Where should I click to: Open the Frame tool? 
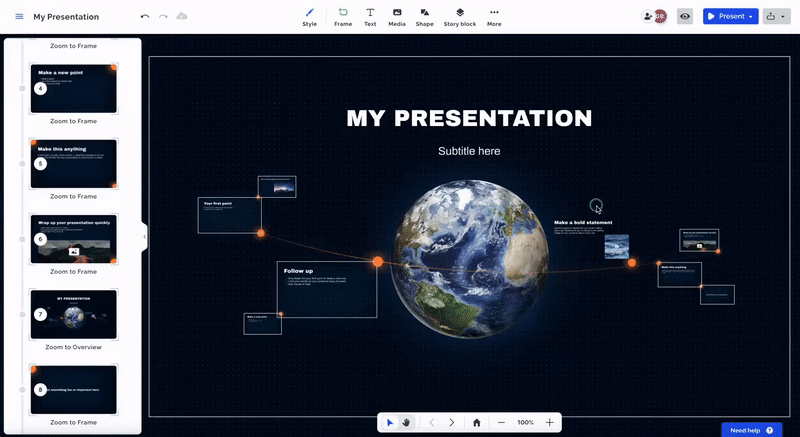point(343,17)
